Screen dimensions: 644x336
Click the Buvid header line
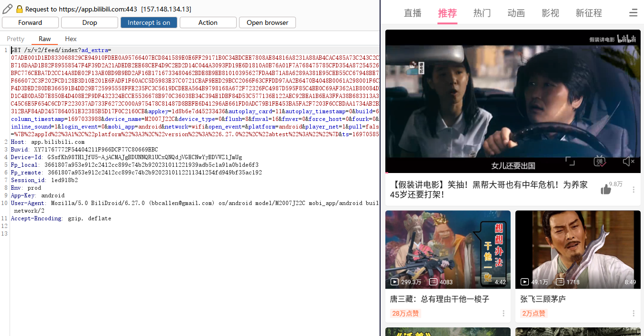(84, 150)
